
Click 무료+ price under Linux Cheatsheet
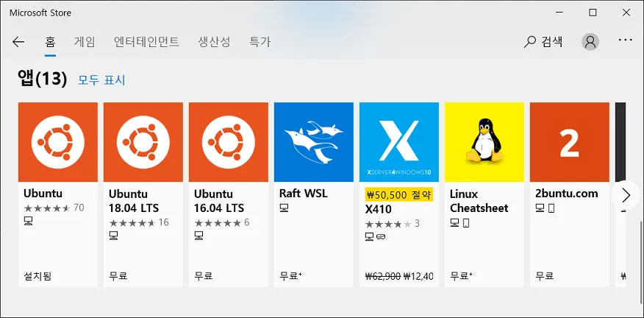pos(461,275)
